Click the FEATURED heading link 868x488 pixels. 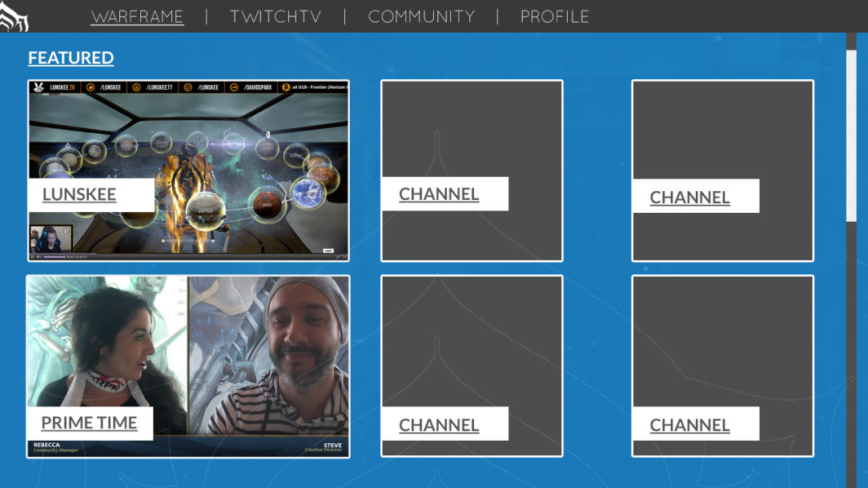tap(70, 58)
